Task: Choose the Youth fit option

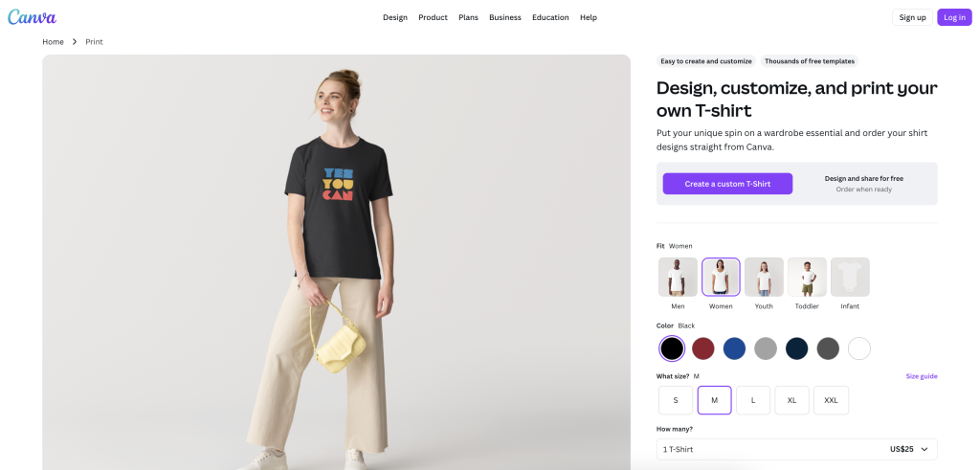Action: point(764,278)
